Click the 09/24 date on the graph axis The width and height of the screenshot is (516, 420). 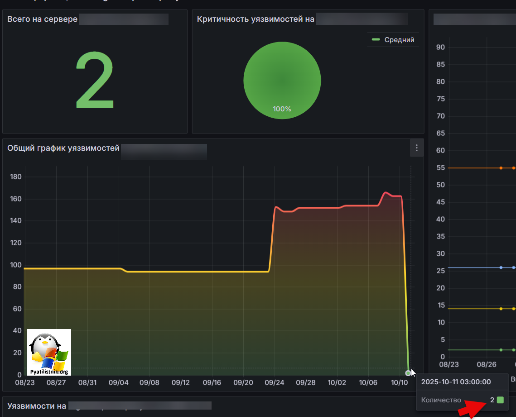click(275, 382)
